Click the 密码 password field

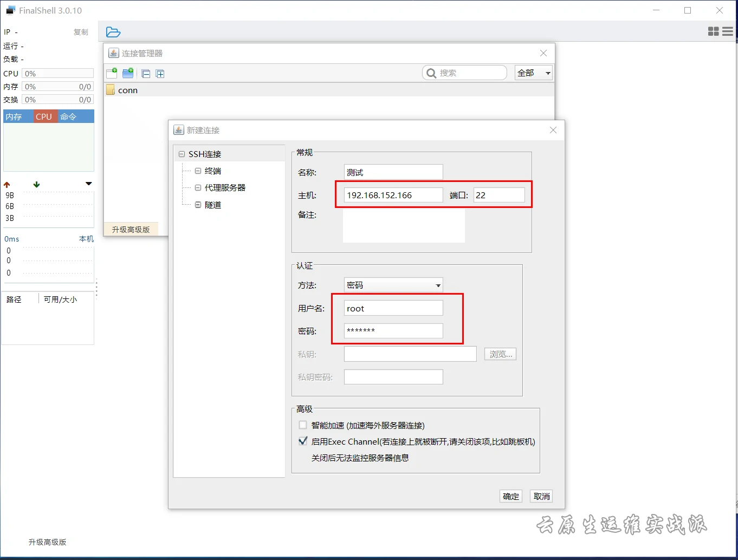[x=393, y=331]
